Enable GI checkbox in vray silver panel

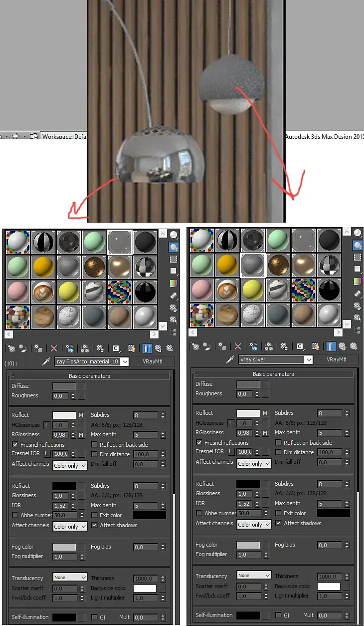pos(279,616)
